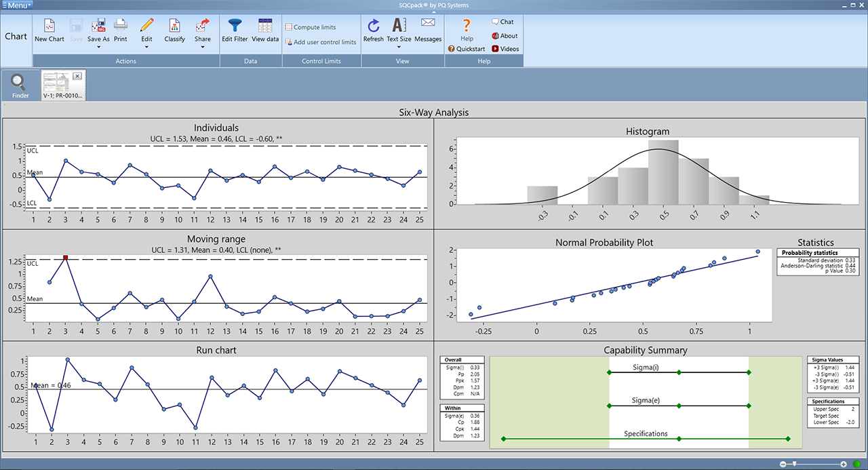Open the Quickstart help link
The width and height of the screenshot is (868, 470).
tap(467, 49)
